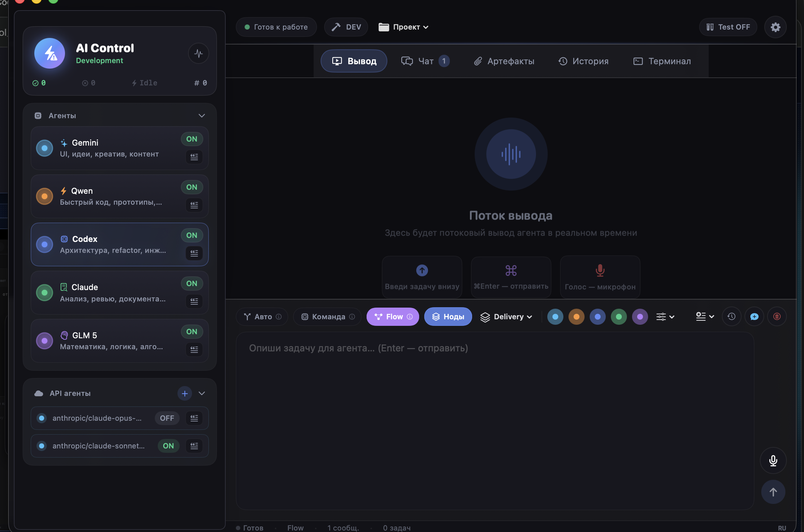Click the scroll-to-top arrow button bottom right

point(773,492)
